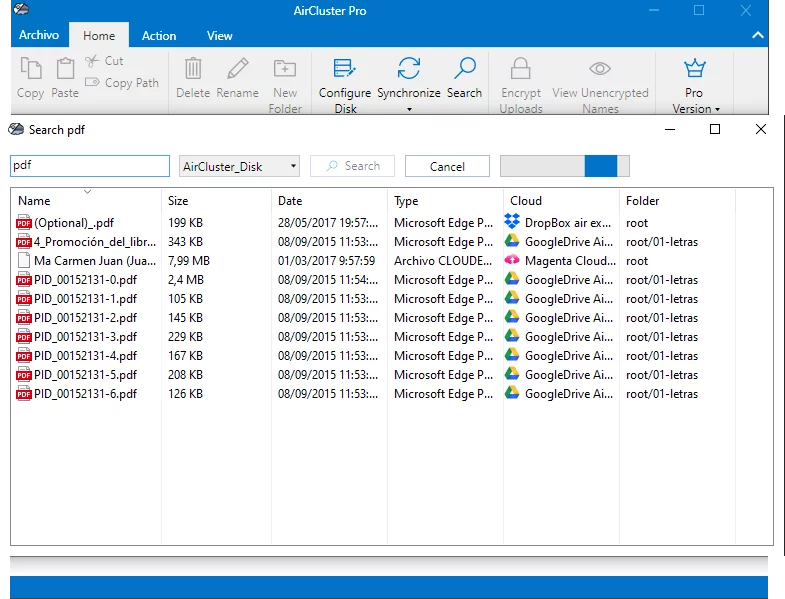Open the AirCluster_Disk dropdown
The image size is (785, 599).
[239, 166]
